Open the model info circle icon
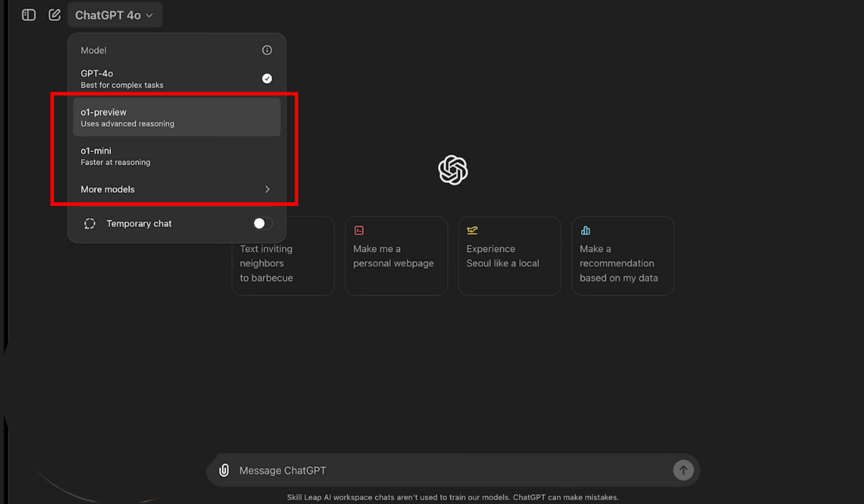The height and width of the screenshot is (504, 864). click(x=267, y=50)
